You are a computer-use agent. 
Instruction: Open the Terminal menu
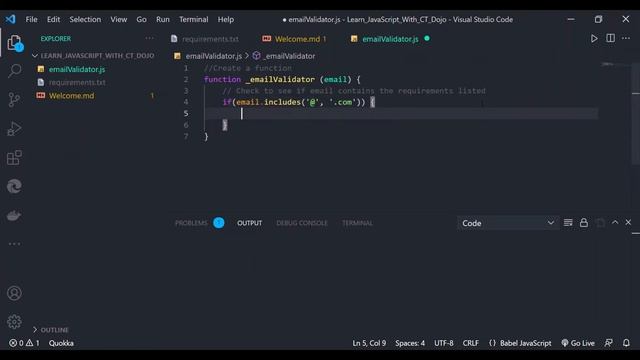193,19
